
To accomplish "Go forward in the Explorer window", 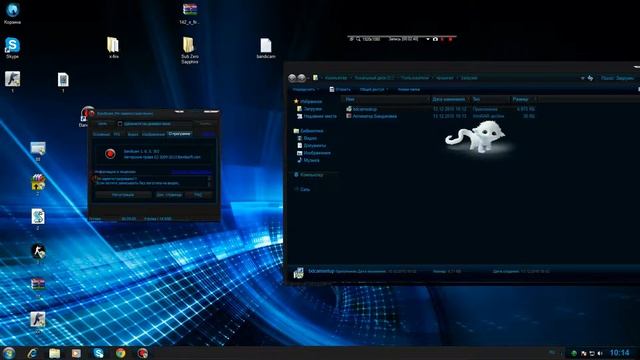I will tap(301, 78).
